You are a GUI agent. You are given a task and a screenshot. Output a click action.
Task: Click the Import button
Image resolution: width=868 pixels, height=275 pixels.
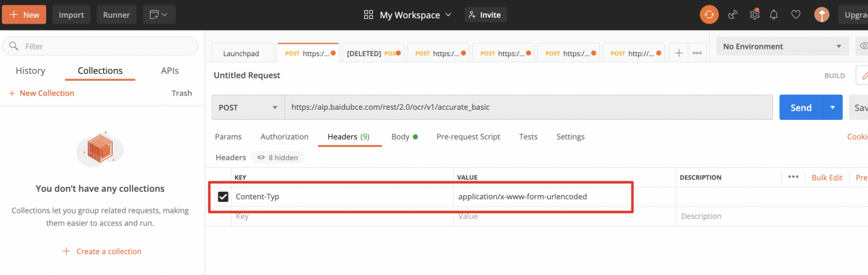(x=71, y=14)
